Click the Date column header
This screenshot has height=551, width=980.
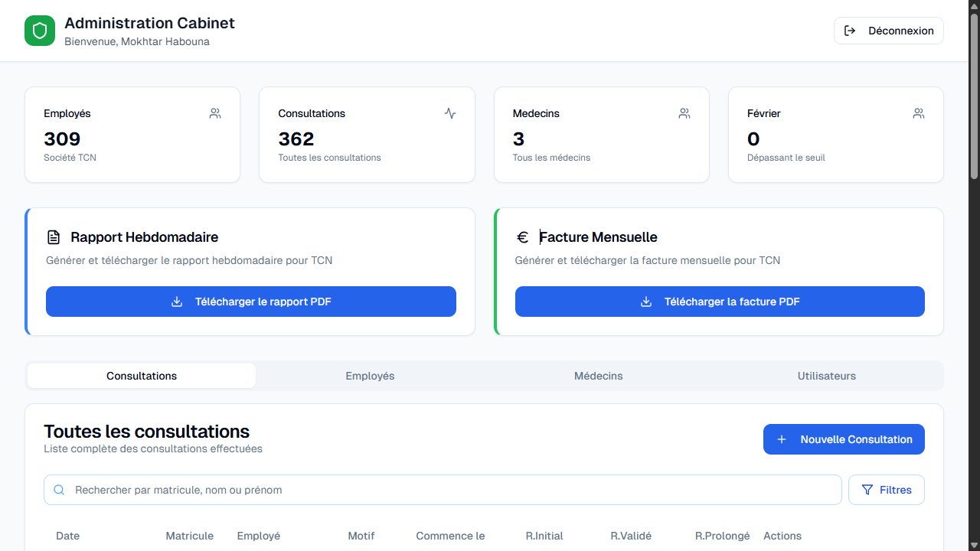68,536
